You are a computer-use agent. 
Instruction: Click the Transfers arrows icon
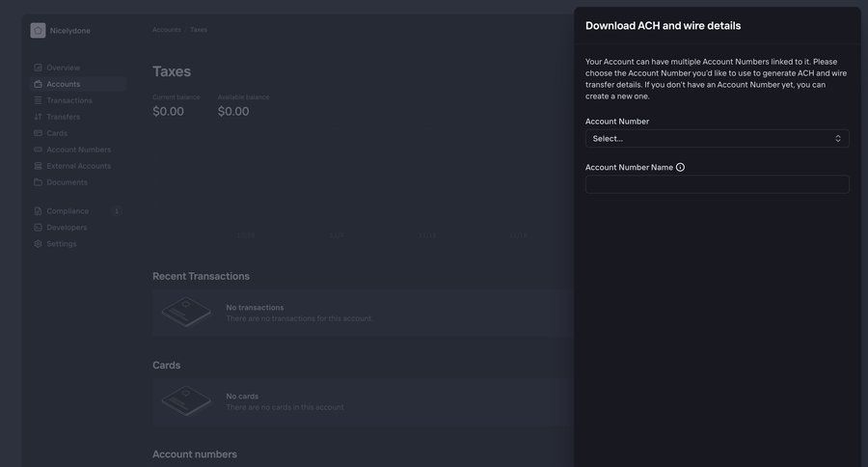(x=38, y=117)
